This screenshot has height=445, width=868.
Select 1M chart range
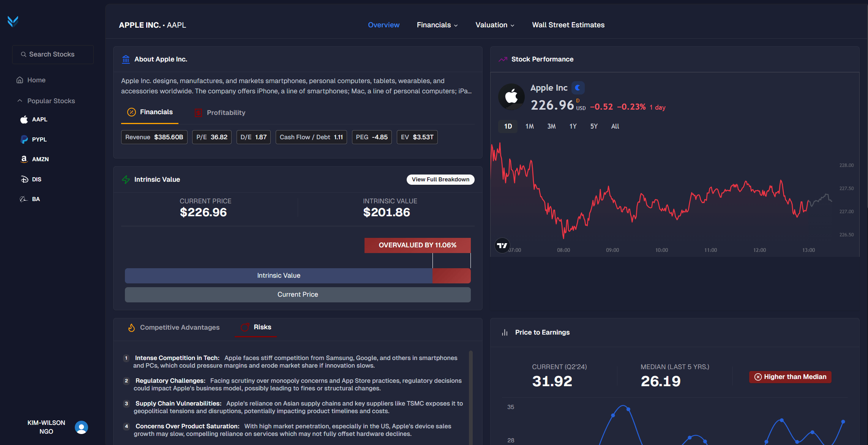click(x=529, y=127)
